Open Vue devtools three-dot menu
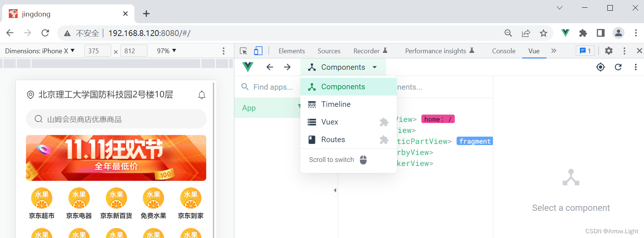This screenshot has width=644, height=238. [636, 67]
